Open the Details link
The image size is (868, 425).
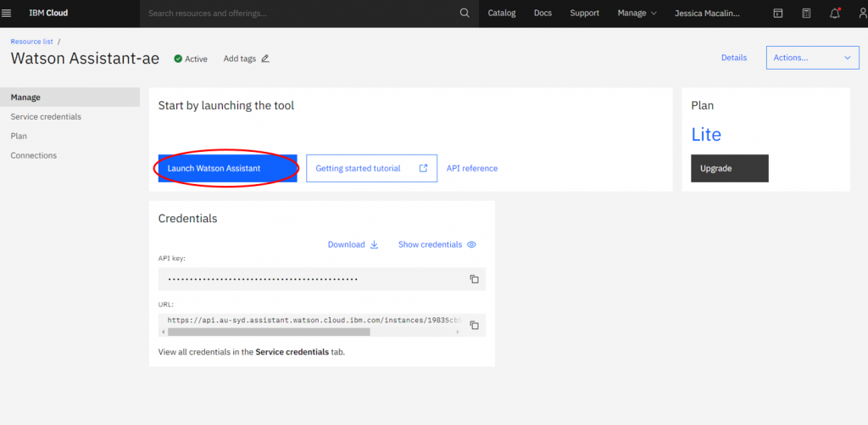tap(734, 58)
